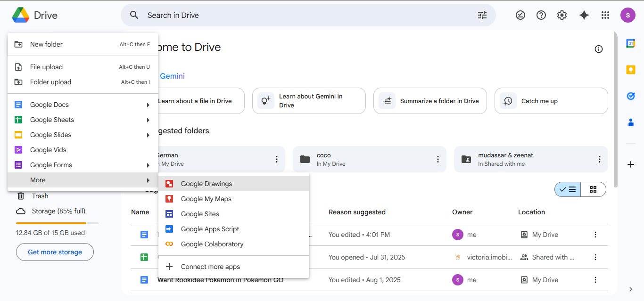The height and width of the screenshot is (301, 644).
Task: Click 12.84 GB of 15 GB used text
Action: tap(50, 233)
